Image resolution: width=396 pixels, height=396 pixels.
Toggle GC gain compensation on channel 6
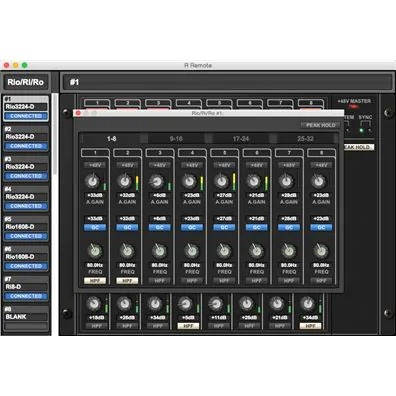point(256,227)
